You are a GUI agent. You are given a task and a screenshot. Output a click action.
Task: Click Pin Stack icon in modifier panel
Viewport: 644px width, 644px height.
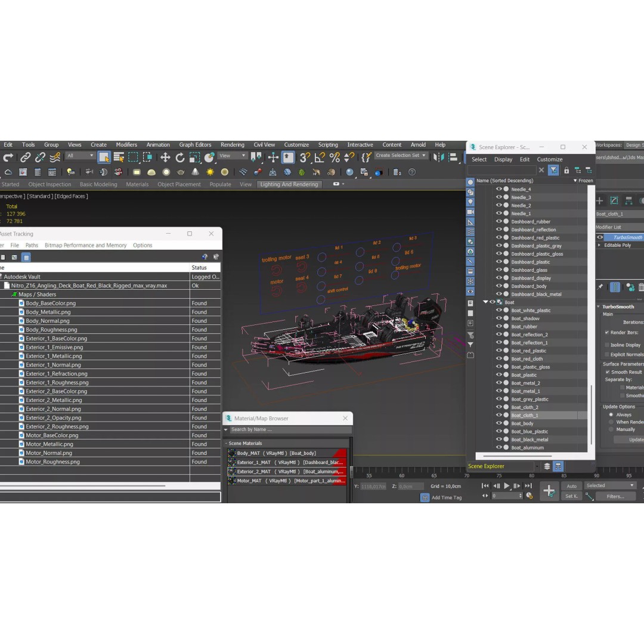(x=600, y=287)
